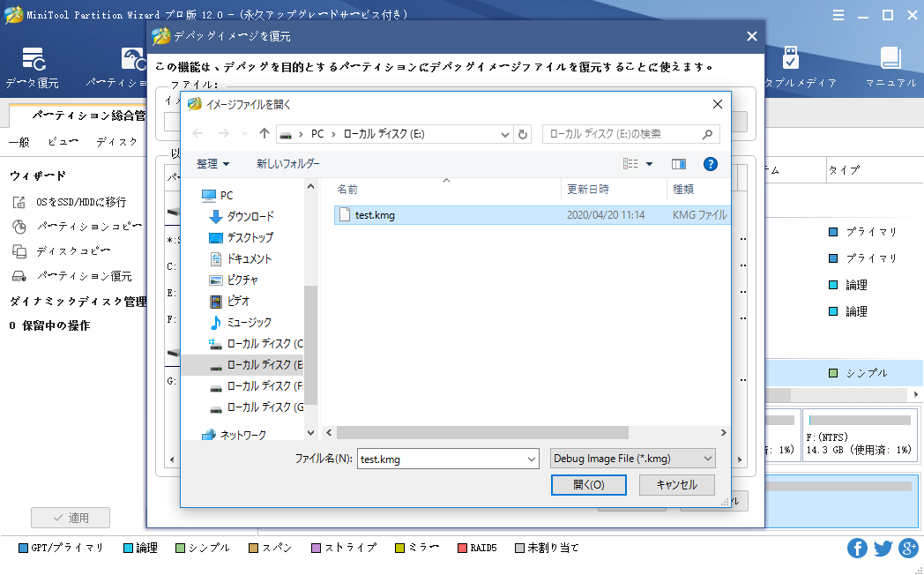
Task: Click the シンプル legend color swatch
Action: 179,548
